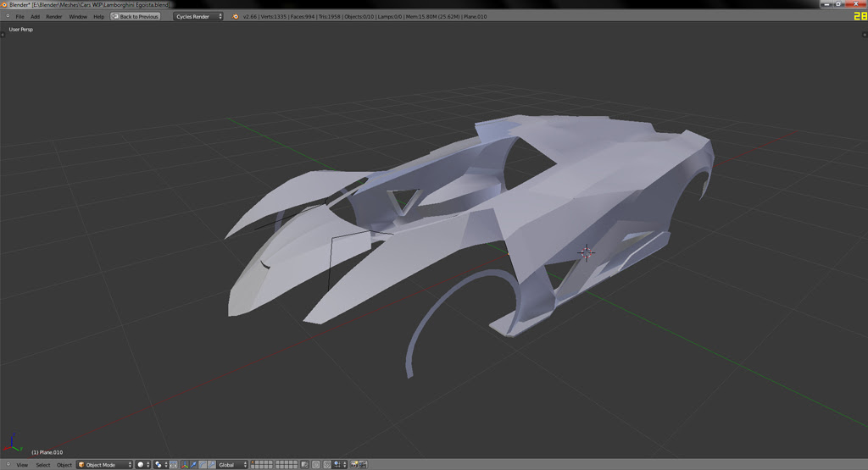Expand the Global transform orientation dropdown
The image size is (868, 470).
point(232,465)
